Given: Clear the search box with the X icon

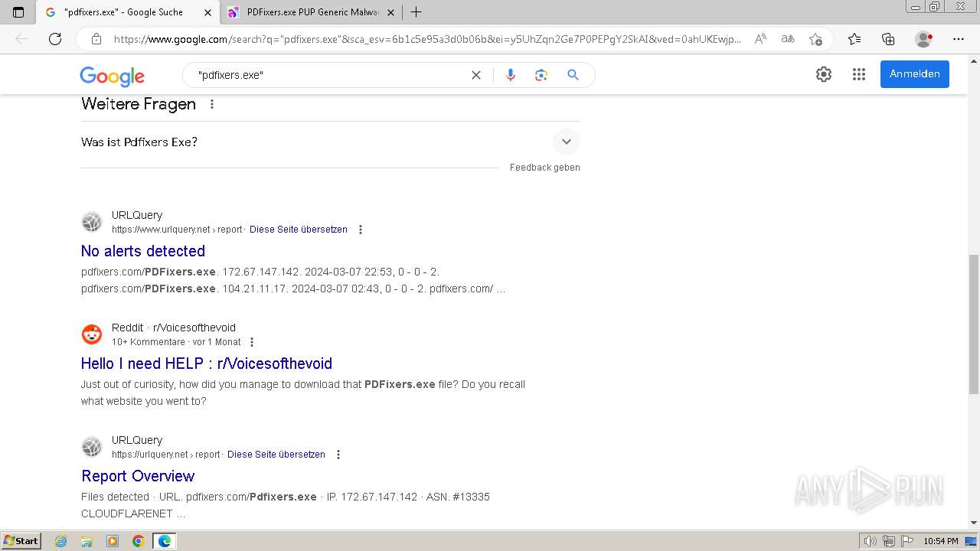Looking at the screenshot, I should click(x=476, y=75).
